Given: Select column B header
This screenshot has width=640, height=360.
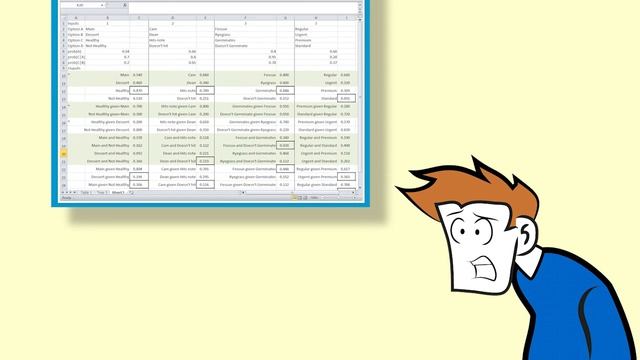Looking at the screenshot, I should 107,18.
